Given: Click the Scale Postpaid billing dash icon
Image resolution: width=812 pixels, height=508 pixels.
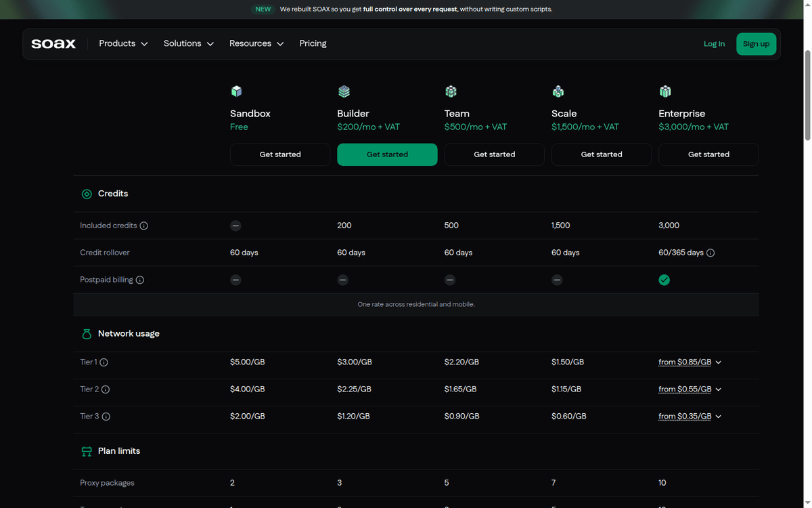Looking at the screenshot, I should coord(557,280).
